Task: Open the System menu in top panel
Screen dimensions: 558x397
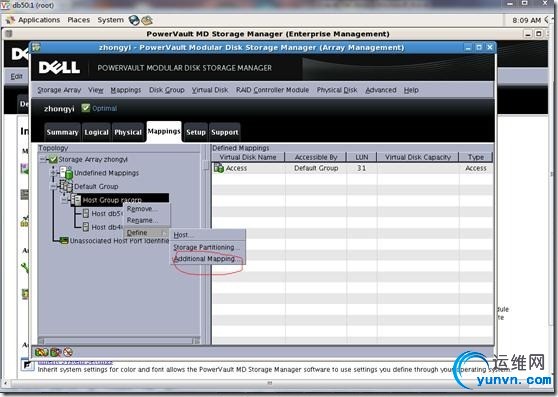Action: click(110, 20)
